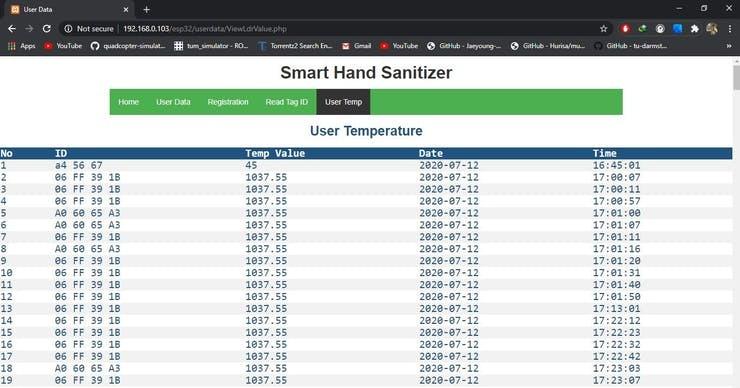Click row number 16
Viewport: 740px width, 388px height.
(7, 345)
